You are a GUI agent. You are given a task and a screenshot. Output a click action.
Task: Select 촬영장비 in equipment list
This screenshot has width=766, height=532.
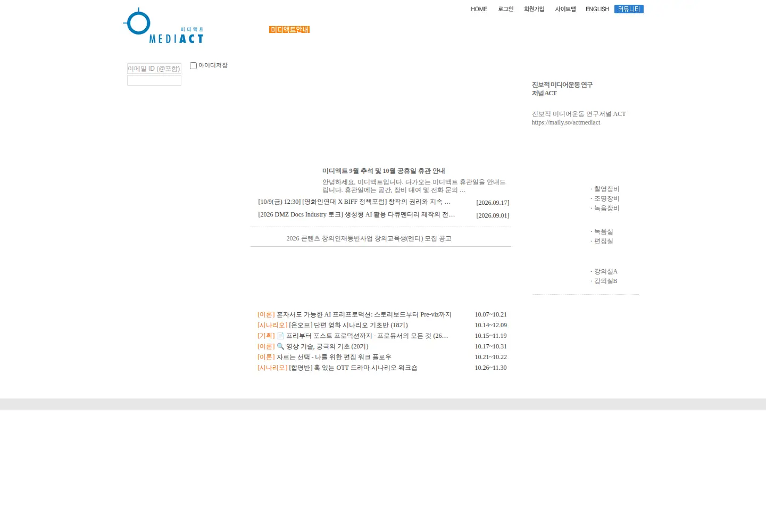click(x=607, y=189)
